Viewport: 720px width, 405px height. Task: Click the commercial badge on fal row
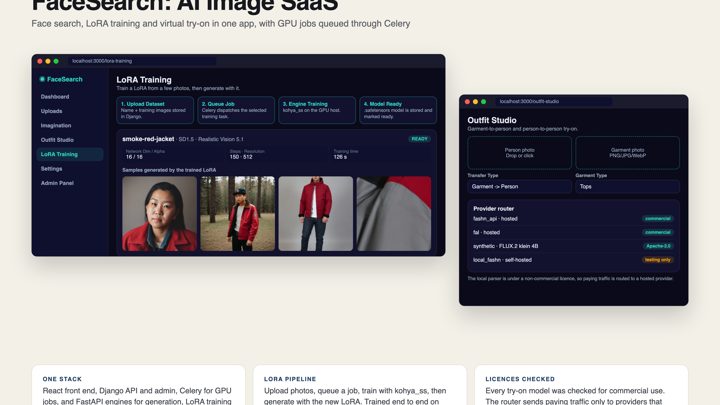[x=658, y=232]
